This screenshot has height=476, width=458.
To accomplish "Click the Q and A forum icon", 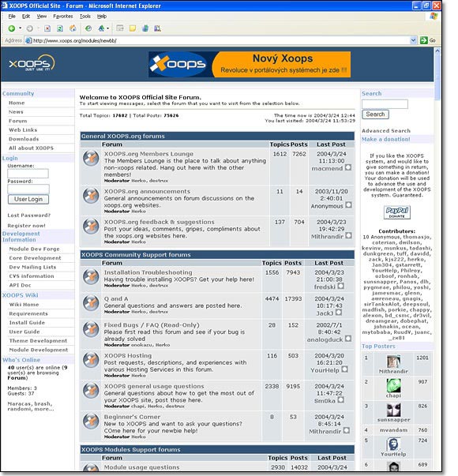I will [x=91, y=303].
